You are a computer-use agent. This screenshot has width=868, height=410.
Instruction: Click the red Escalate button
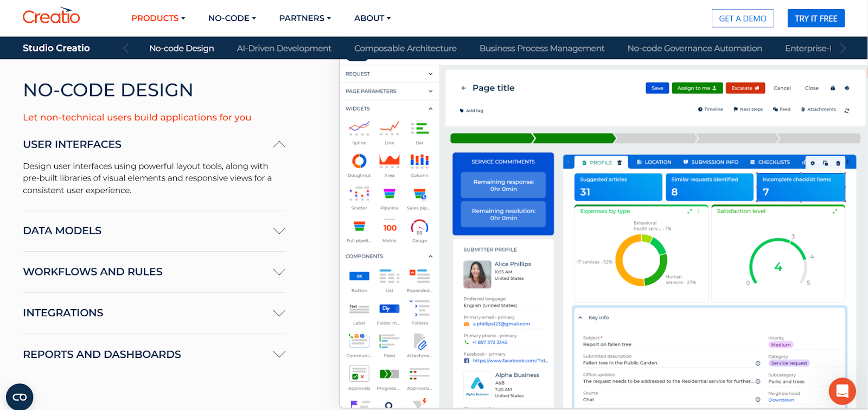745,88
